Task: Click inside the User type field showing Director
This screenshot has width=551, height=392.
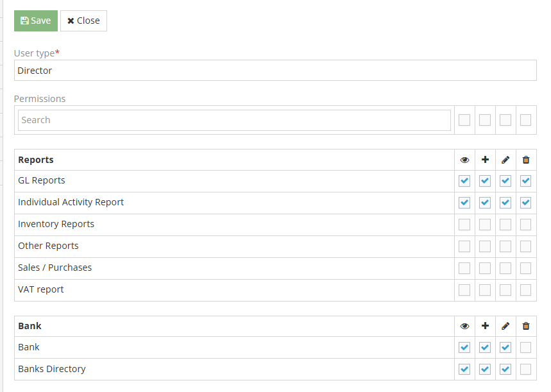Action: pos(275,70)
